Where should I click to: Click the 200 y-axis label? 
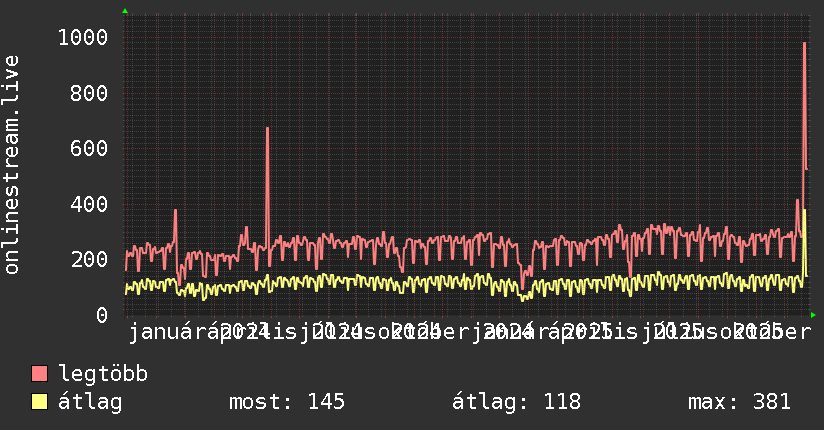click(x=89, y=259)
